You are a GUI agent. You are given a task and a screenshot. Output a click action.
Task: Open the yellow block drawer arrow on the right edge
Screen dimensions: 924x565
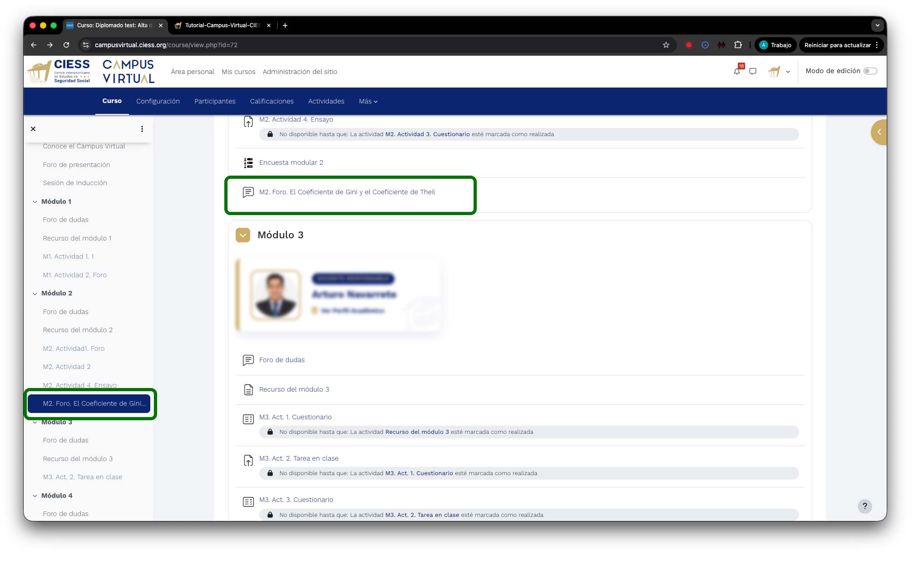[879, 132]
